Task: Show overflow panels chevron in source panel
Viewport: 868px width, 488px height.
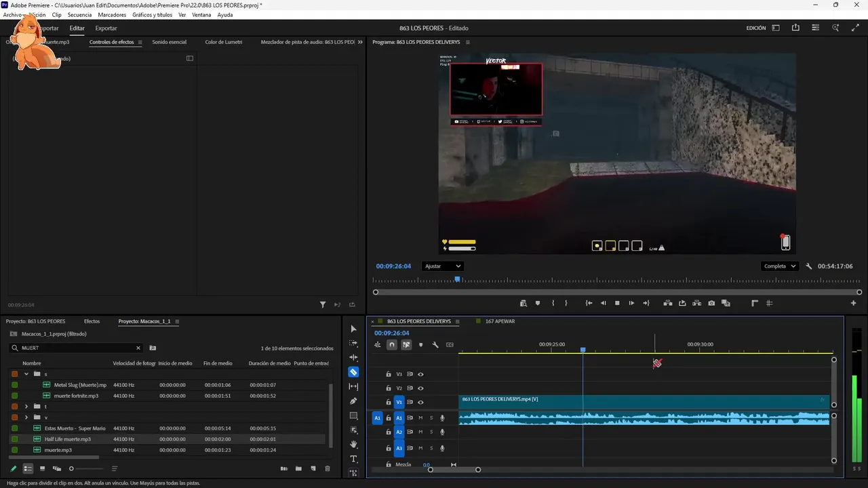Action: point(360,42)
